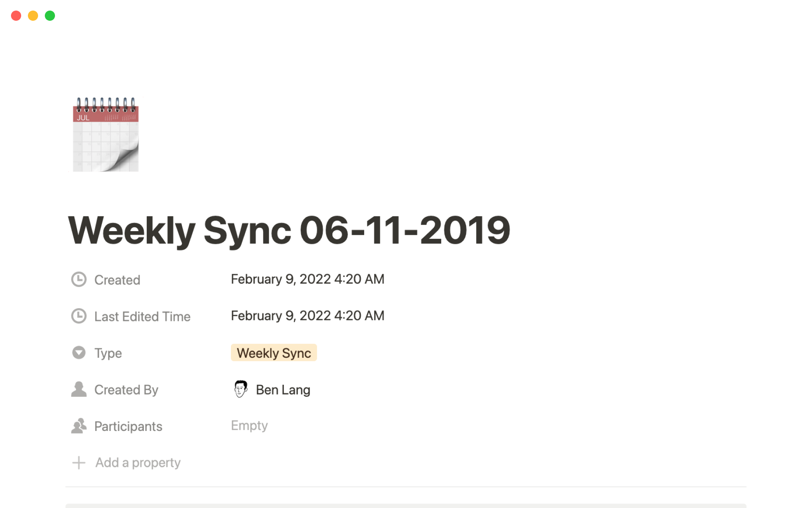Click the calendar page icon
Viewport: 812px width, 508px height.
click(x=106, y=134)
